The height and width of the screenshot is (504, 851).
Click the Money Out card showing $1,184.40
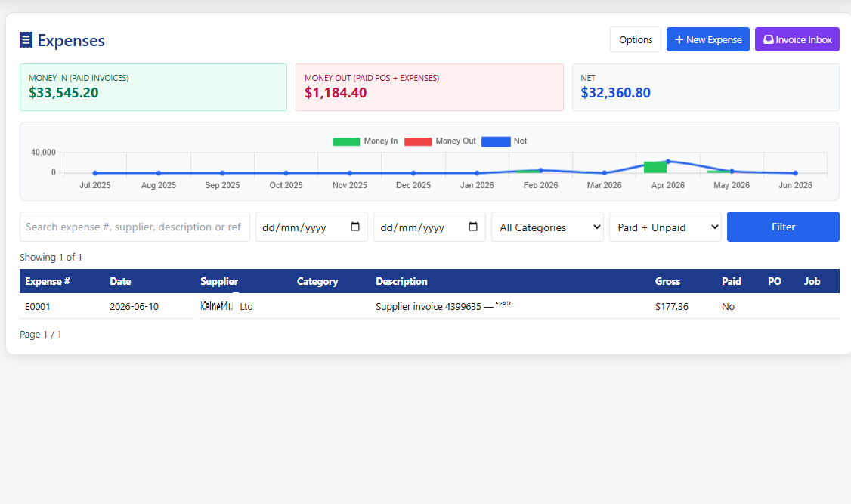[429, 88]
